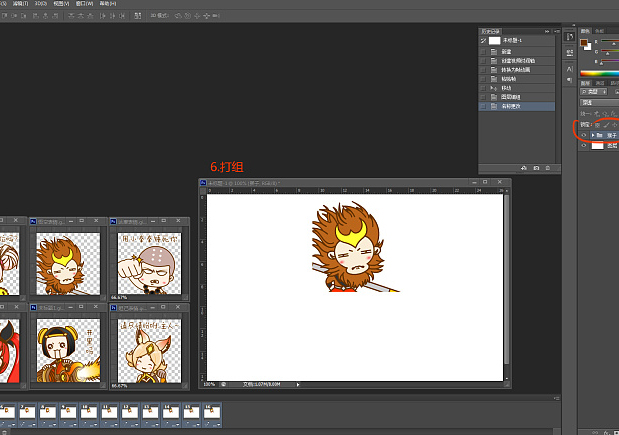Open the collapsed properties panel dock icon

570,52
